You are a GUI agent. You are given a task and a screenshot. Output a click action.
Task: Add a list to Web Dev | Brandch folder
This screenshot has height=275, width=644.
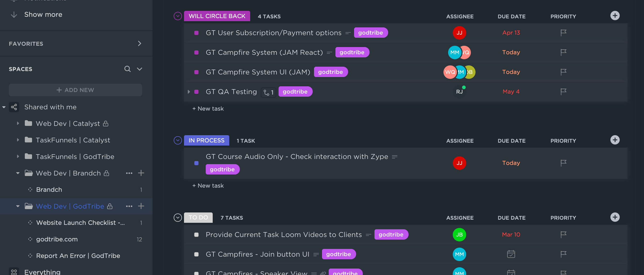(x=141, y=173)
